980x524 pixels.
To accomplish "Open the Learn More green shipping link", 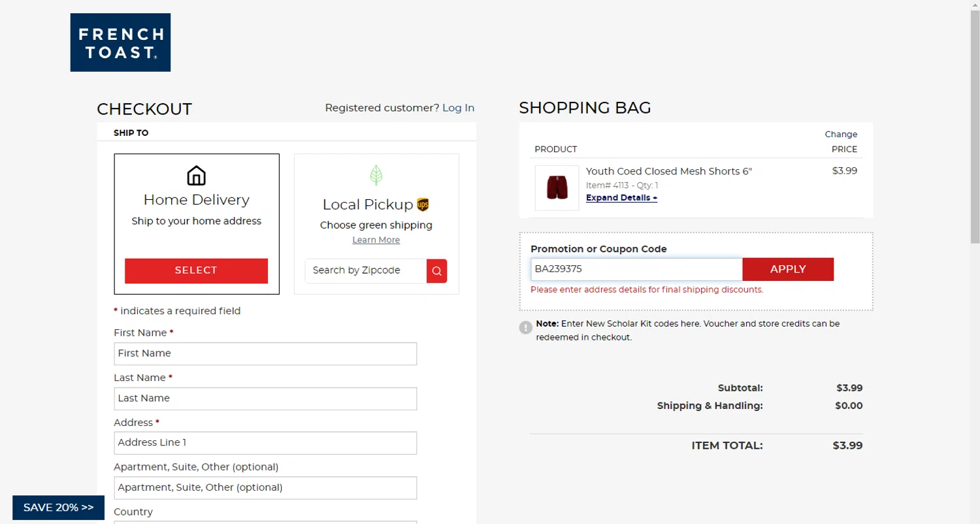I will tap(376, 240).
